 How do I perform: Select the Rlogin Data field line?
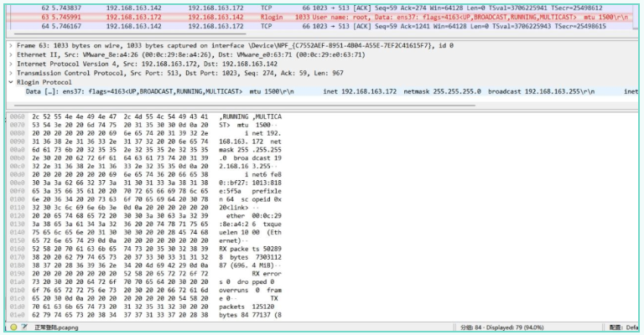tap(168, 93)
